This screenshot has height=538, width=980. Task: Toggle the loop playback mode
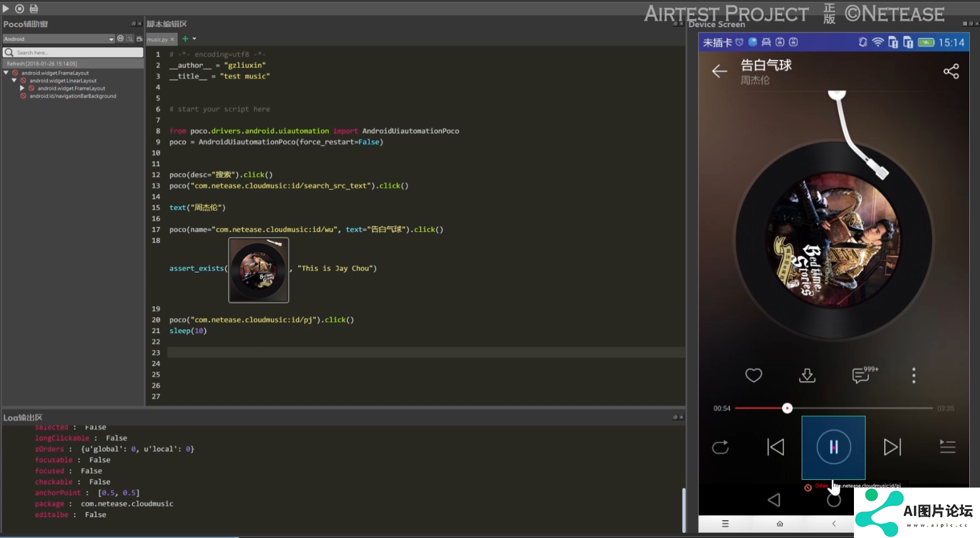(720, 447)
